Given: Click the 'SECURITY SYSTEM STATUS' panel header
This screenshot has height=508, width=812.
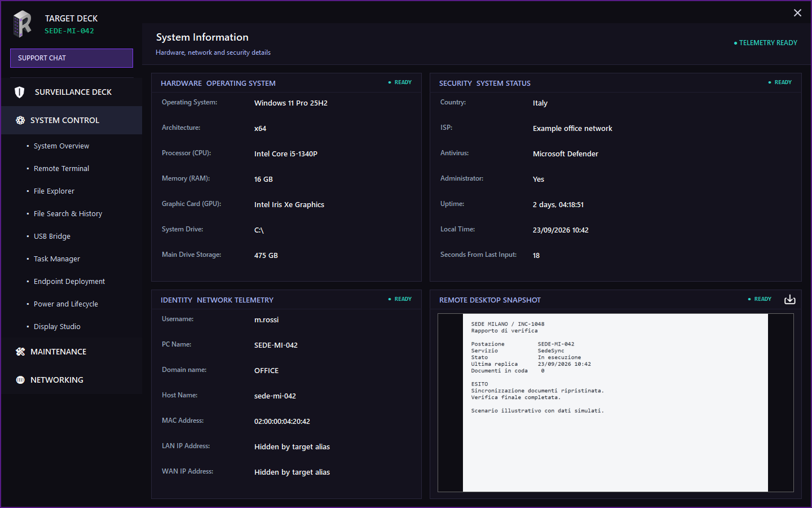Looking at the screenshot, I should pos(485,83).
